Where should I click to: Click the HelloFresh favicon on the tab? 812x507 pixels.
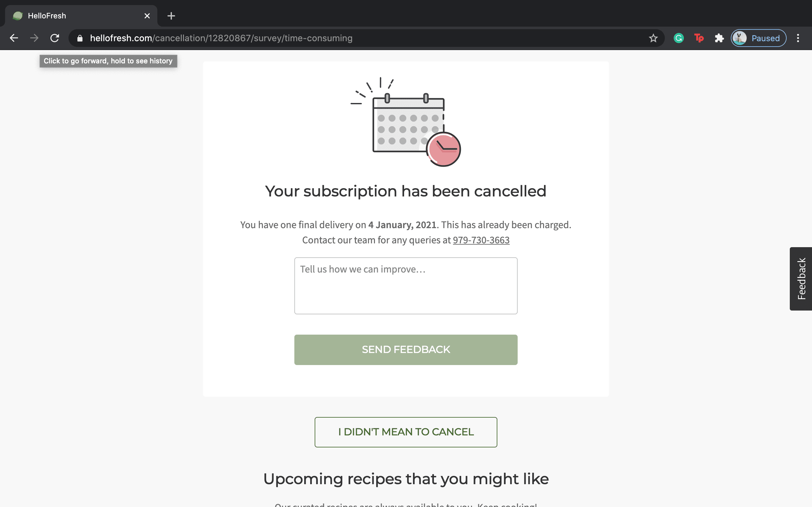[x=17, y=16]
